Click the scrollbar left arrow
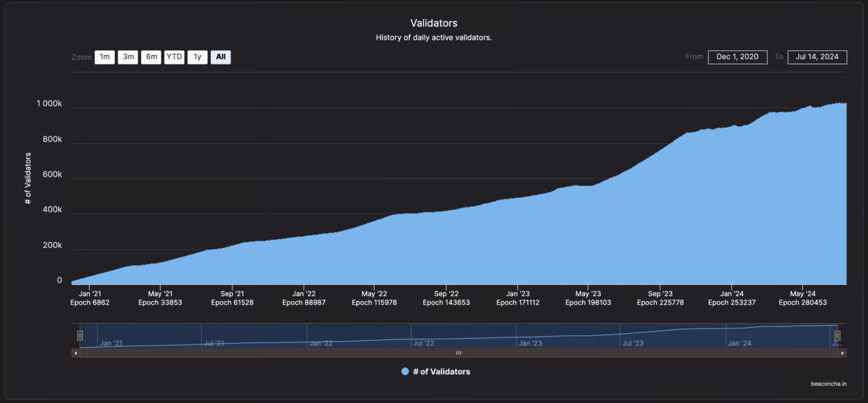The image size is (868, 403). 75,353
